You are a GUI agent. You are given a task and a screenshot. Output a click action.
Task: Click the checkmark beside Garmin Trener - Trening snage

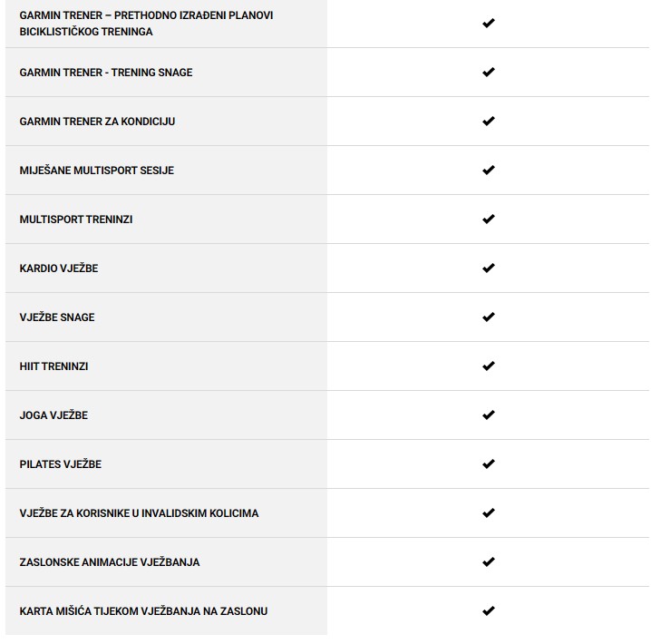click(x=488, y=73)
